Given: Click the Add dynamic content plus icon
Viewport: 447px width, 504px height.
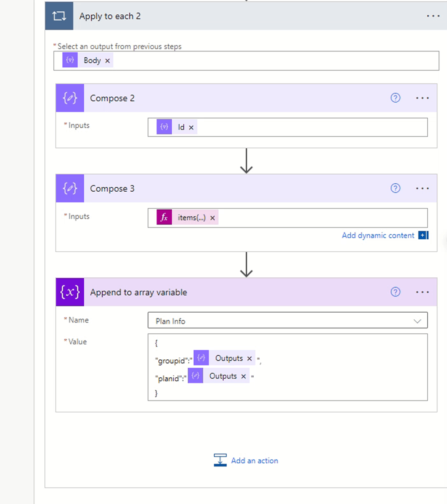Looking at the screenshot, I should click(423, 235).
